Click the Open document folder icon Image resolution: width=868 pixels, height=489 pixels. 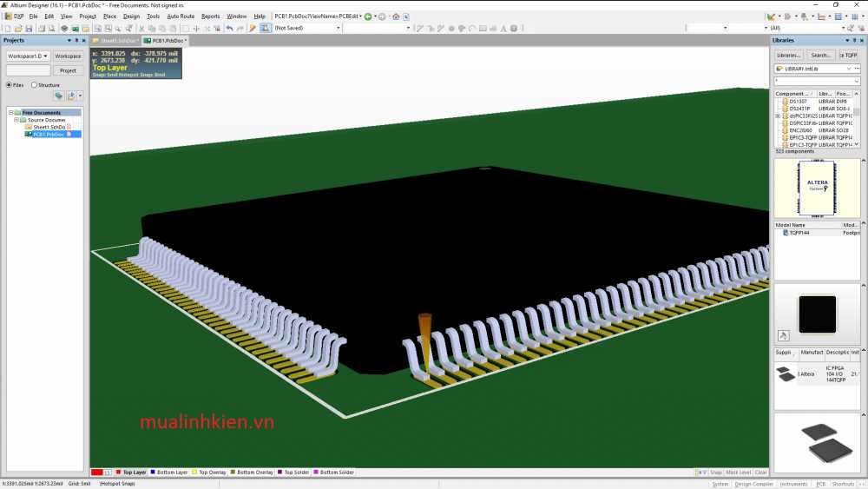click(16, 29)
